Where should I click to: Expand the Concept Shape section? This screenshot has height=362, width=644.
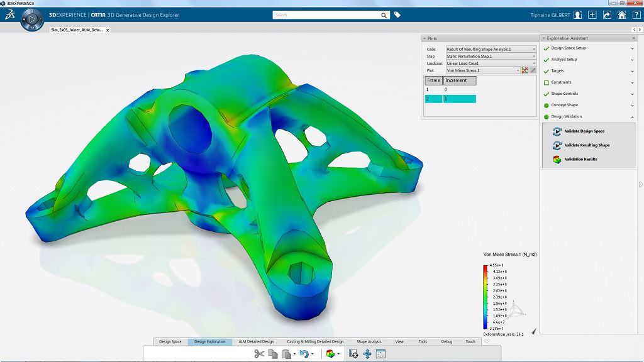632,105
